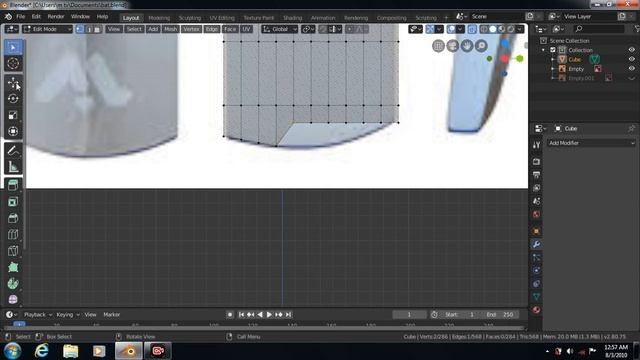Open Modifiers wrench properties tab
The image size is (640, 360).
coord(536,244)
